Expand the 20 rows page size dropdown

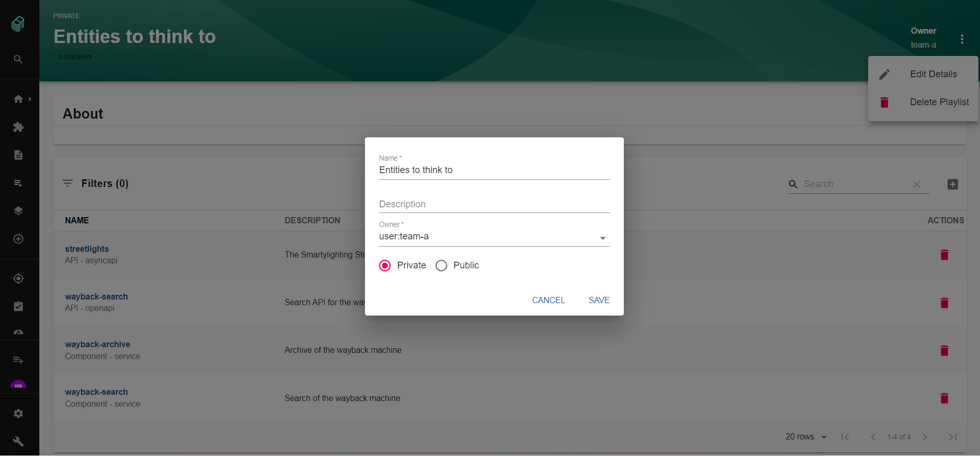click(806, 437)
